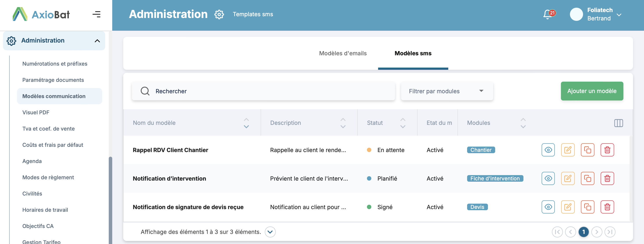Edit the Notification de signature de devis template

pos(568,207)
